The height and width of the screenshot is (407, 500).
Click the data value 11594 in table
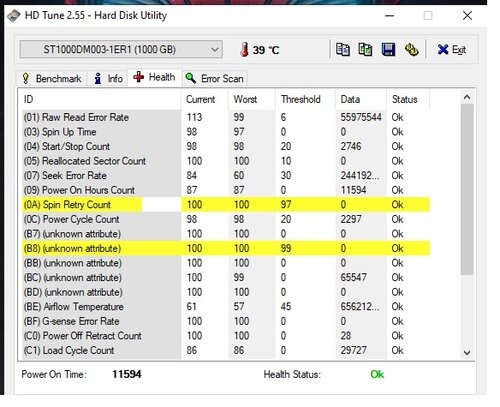pos(353,190)
